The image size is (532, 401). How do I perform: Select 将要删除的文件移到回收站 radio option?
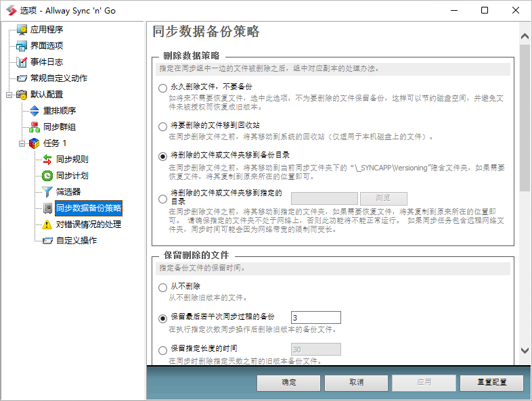pos(162,126)
